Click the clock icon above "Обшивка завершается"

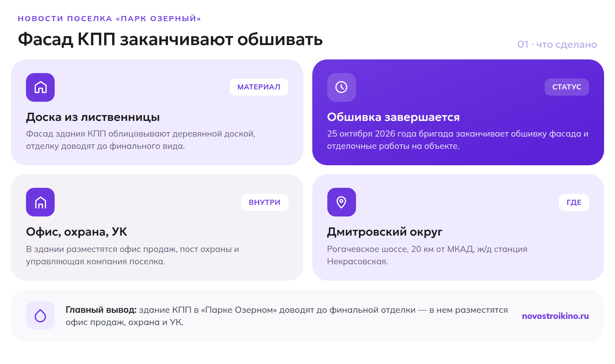[342, 87]
